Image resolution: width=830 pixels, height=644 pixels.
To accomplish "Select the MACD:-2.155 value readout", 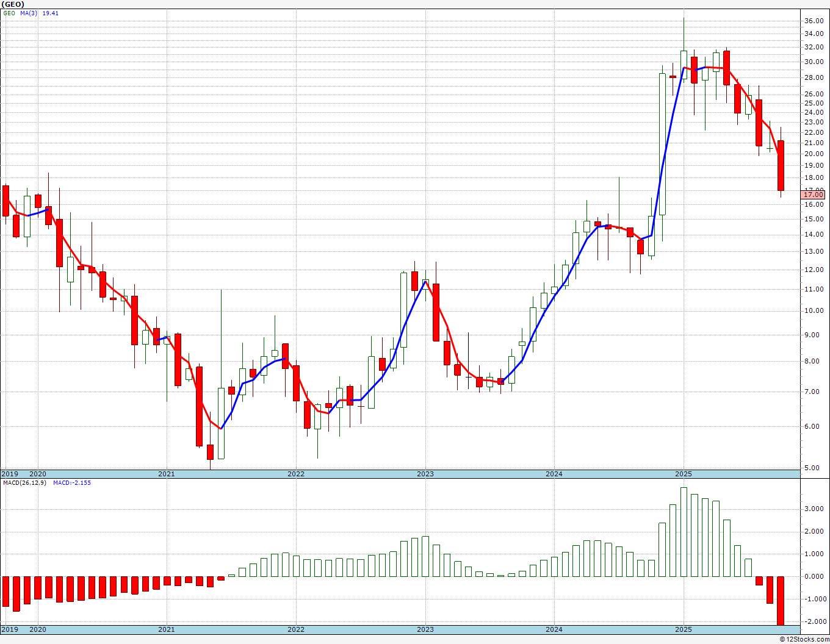I will (72, 483).
